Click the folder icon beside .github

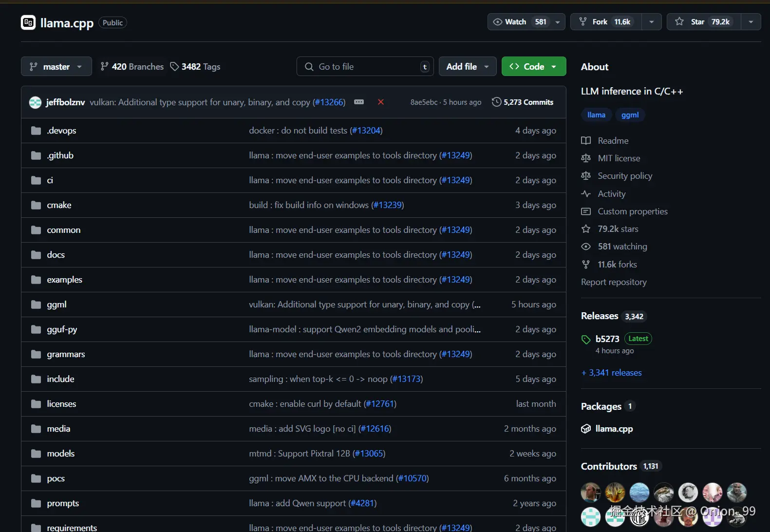point(36,155)
